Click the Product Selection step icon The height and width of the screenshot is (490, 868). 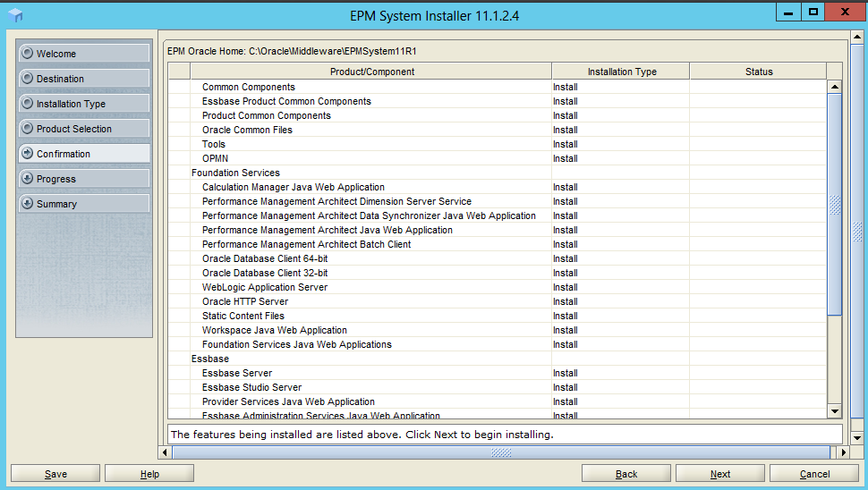(x=27, y=128)
